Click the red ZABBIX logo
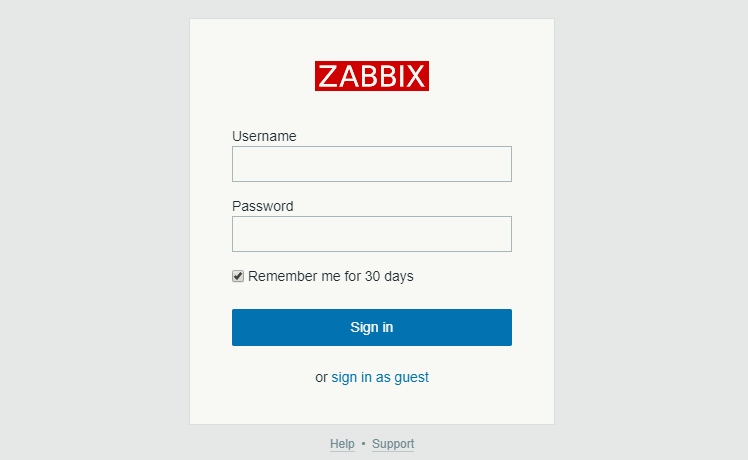Viewport: 748px width, 460px height. tap(372, 76)
